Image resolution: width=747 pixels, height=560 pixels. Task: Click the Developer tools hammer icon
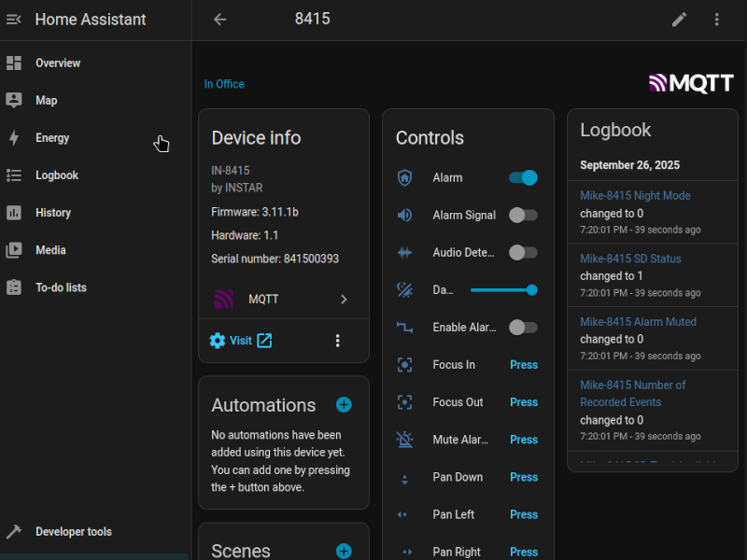14,531
